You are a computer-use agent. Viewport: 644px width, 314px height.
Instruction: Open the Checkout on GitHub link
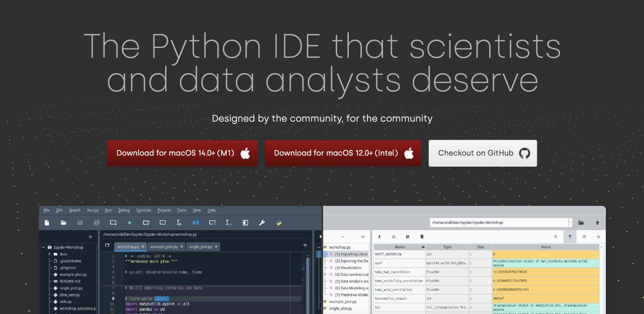(x=482, y=153)
